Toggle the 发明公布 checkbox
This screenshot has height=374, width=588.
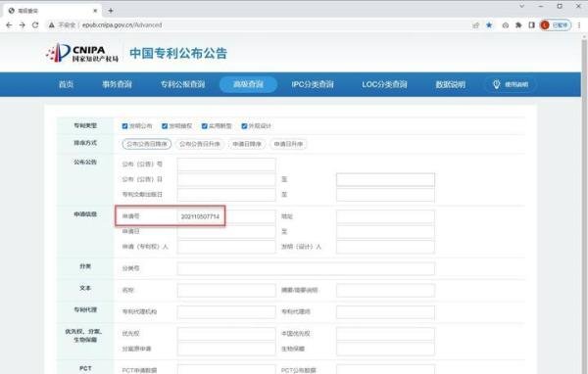pos(124,126)
